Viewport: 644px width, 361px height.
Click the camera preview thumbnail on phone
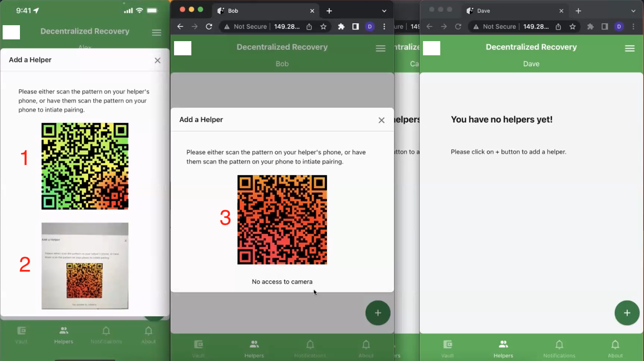coord(85,265)
